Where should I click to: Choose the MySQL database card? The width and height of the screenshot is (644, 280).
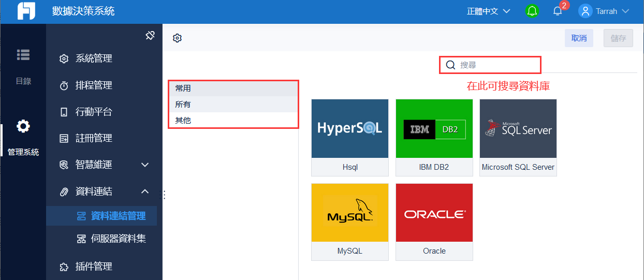pos(350,222)
